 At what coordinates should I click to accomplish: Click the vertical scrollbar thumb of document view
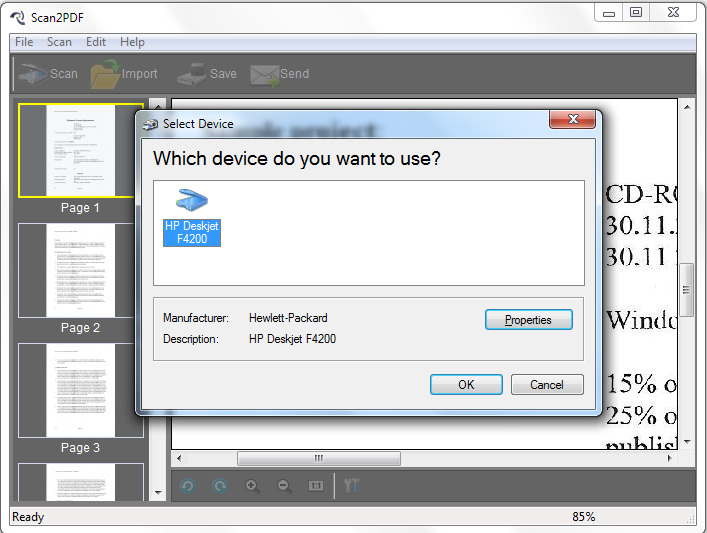(686, 290)
